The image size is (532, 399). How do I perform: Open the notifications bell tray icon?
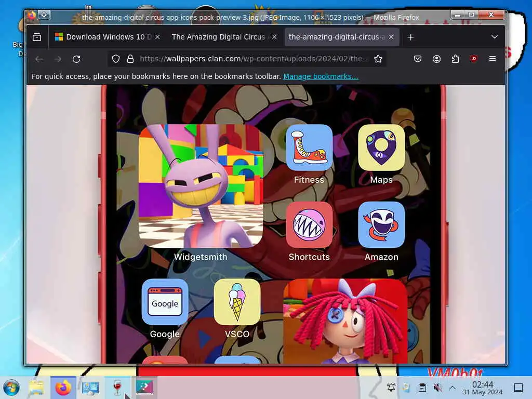391,388
